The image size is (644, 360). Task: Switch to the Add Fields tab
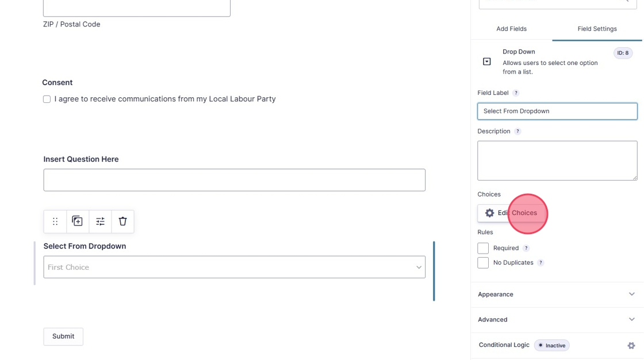(511, 29)
